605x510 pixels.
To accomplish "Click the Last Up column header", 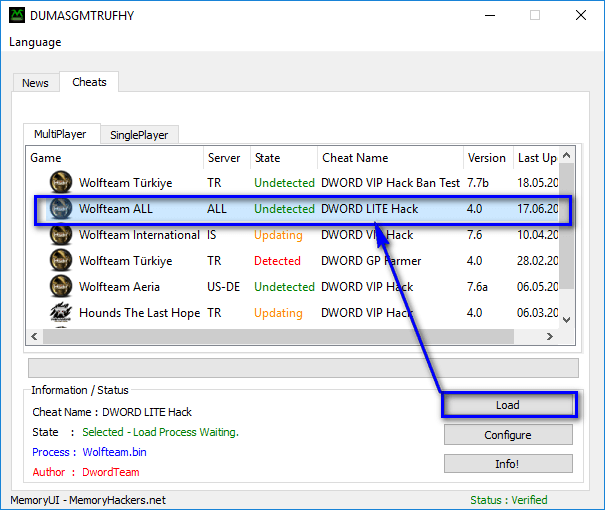I will tap(536, 158).
